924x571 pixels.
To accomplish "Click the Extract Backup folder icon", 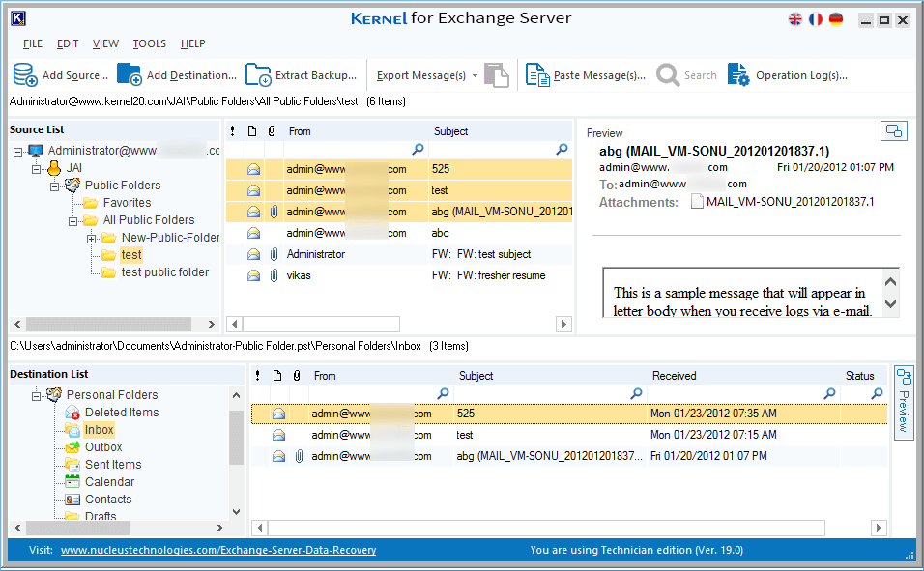I will 258,74.
